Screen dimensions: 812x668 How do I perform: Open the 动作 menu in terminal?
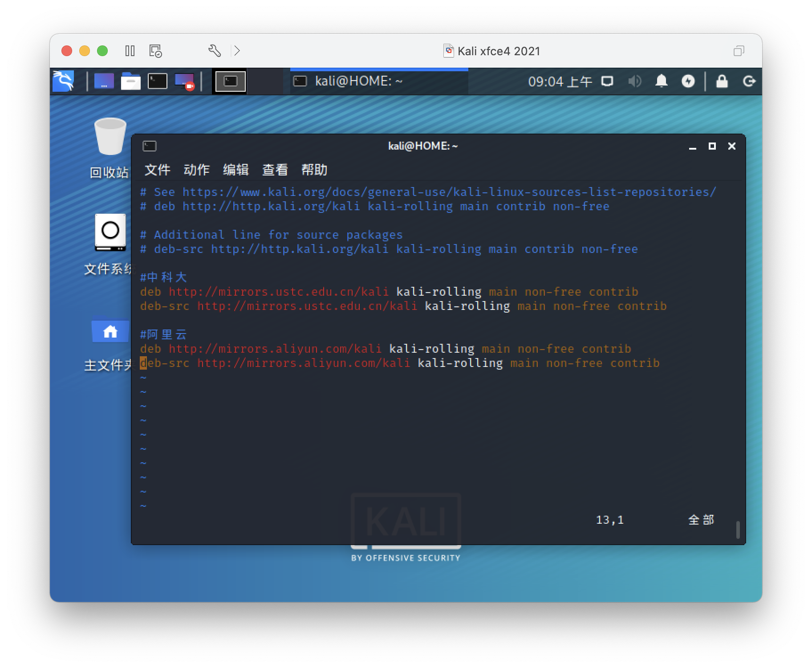click(197, 170)
